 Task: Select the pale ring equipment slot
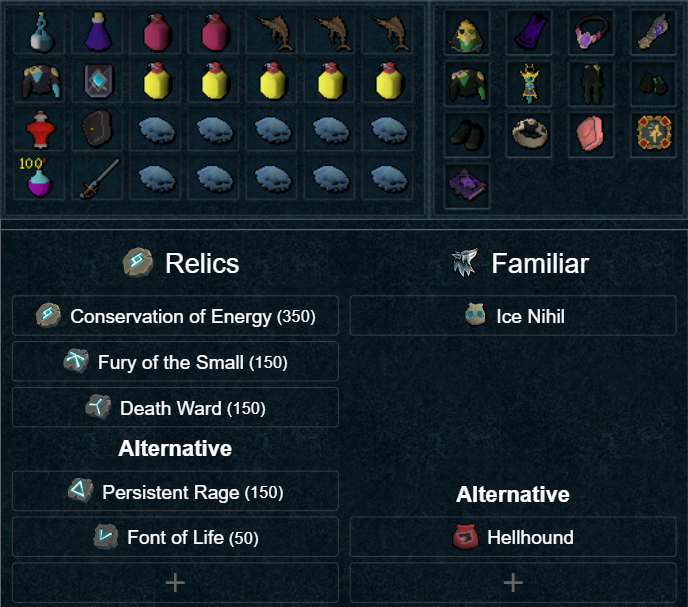[x=529, y=135]
